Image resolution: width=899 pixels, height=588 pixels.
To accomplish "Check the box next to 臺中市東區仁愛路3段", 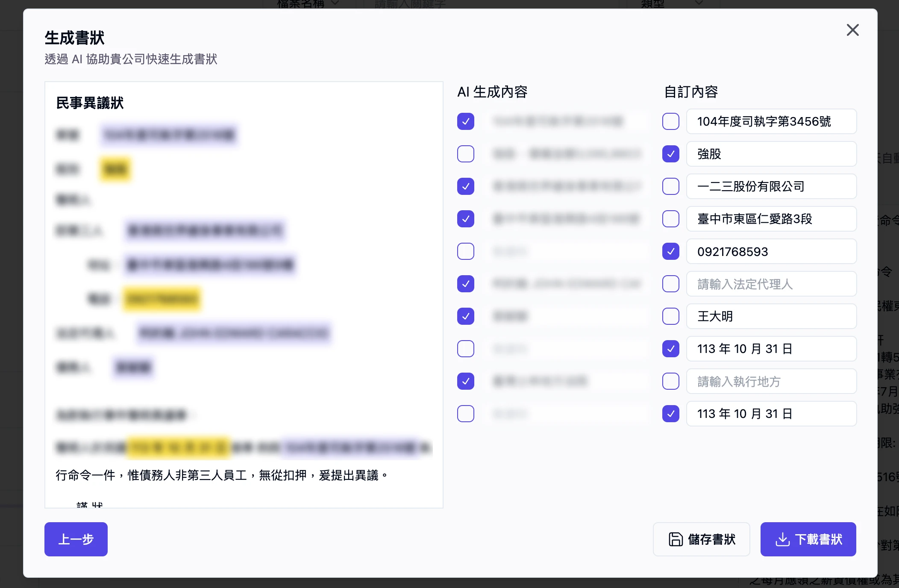I will click(x=670, y=219).
